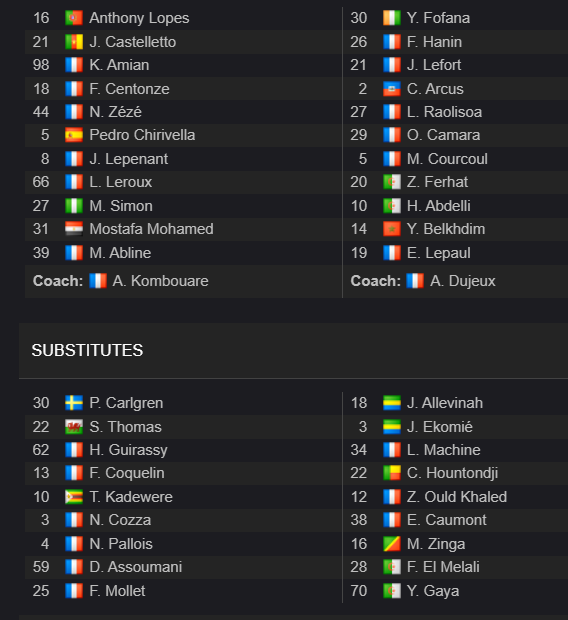Click the Spain flag next to Pedro Chirivella
The image size is (568, 620).
pos(74,135)
